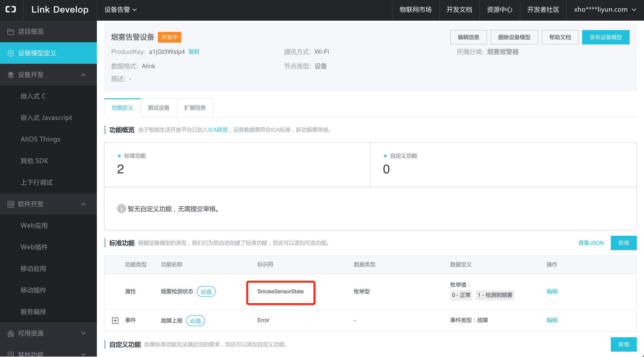Open 开发者社区 in top navigation
The image size is (644, 357).
pos(543,10)
